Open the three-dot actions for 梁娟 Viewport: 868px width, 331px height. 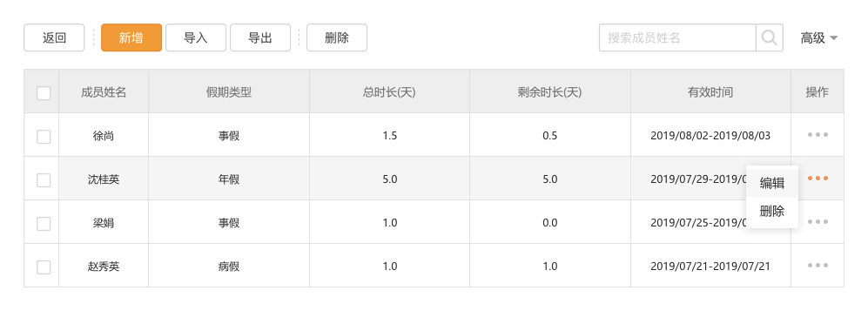click(818, 222)
